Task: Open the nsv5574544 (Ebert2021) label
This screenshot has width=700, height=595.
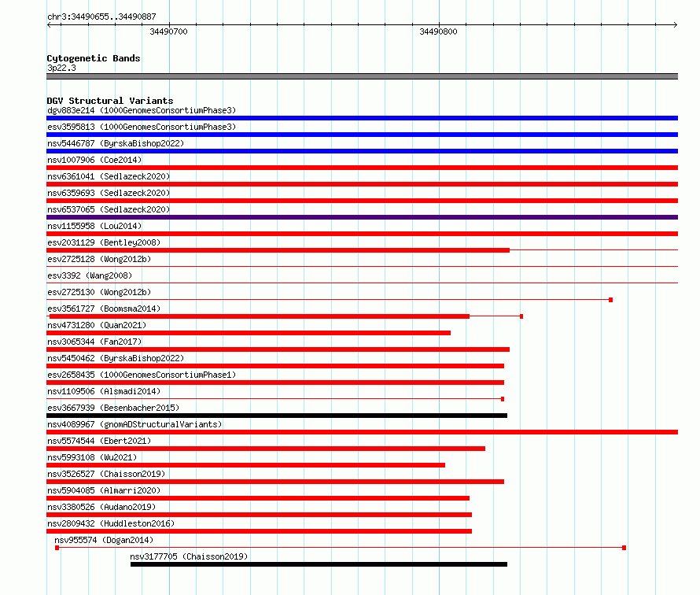Action: [x=99, y=441]
